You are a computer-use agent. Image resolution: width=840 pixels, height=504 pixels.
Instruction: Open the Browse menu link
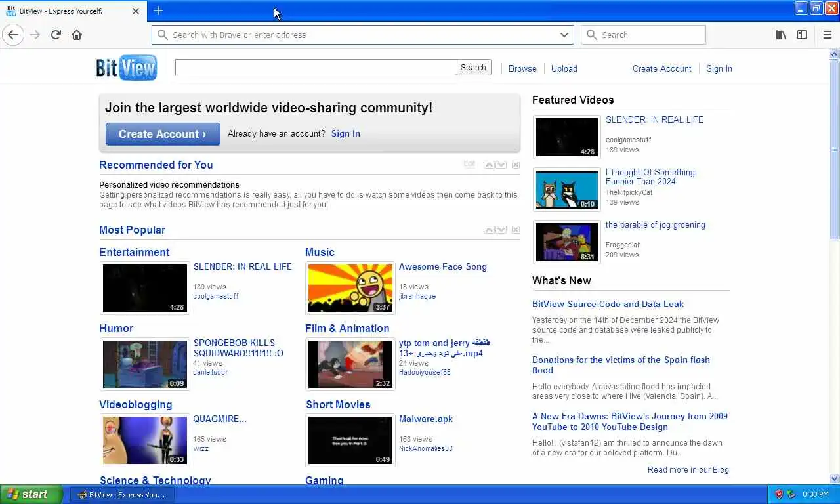pos(522,68)
